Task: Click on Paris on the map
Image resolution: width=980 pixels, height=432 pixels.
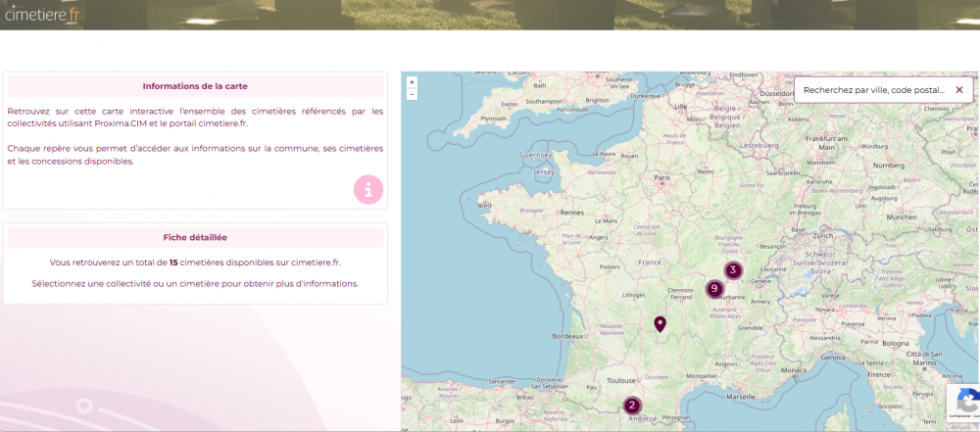Action: pos(662,178)
